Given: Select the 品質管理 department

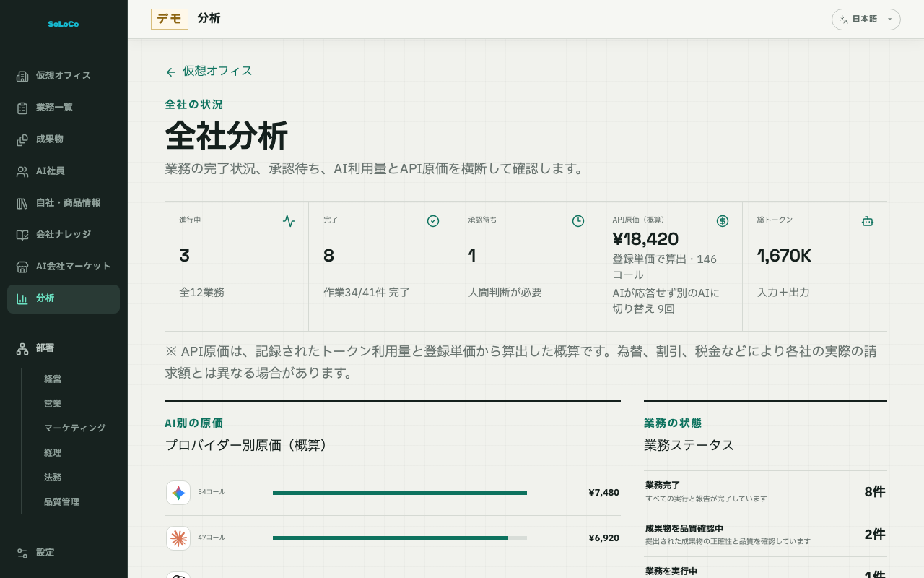Looking at the screenshot, I should tap(61, 502).
